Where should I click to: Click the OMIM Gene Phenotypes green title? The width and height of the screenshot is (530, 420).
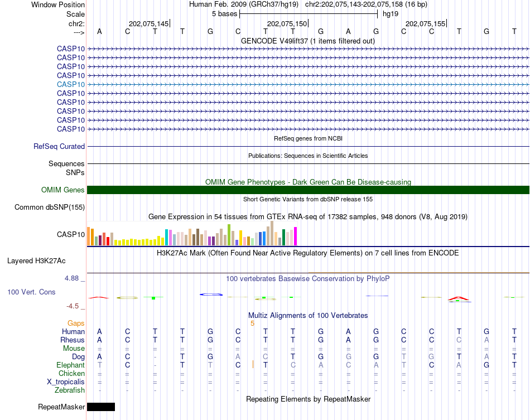[x=308, y=182]
